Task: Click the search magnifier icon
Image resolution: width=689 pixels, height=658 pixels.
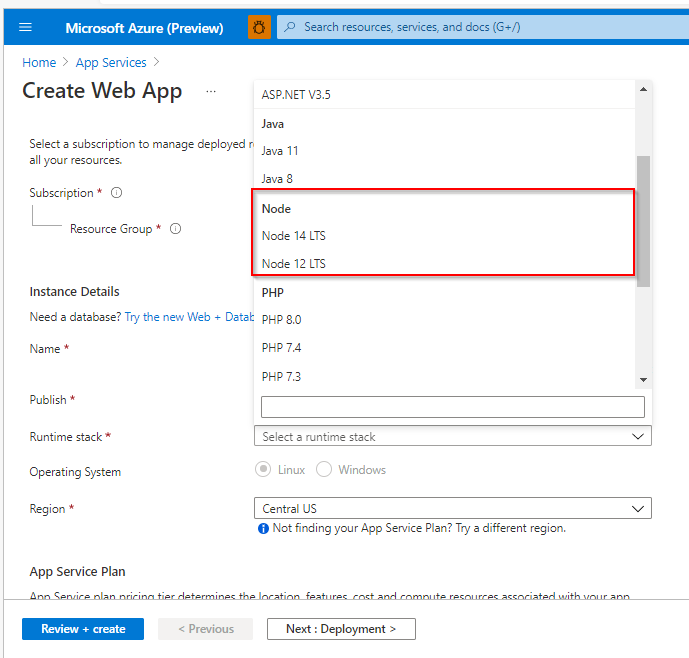Action: tap(290, 27)
